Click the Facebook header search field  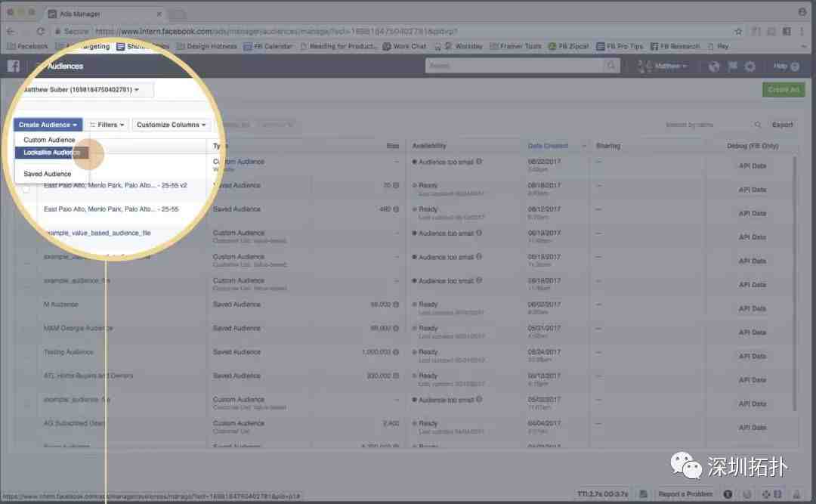(x=515, y=66)
